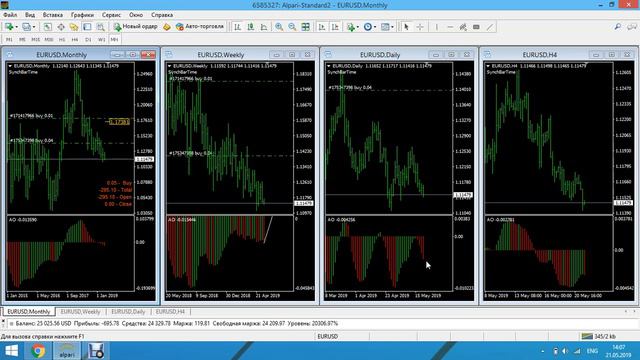The width and height of the screenshot is (640, 360).
Task: Open search with the magnifier icon
Action: [618, 27]
